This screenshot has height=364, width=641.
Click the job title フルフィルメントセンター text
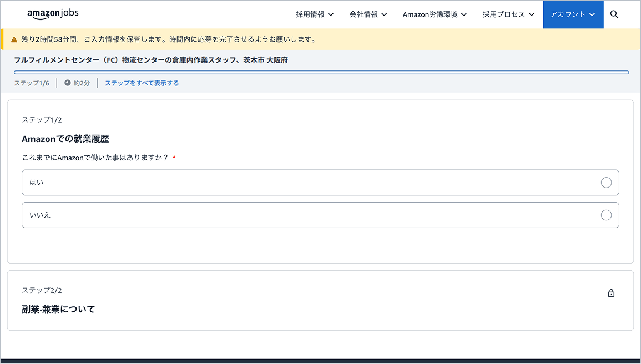[x=151, y=60]
